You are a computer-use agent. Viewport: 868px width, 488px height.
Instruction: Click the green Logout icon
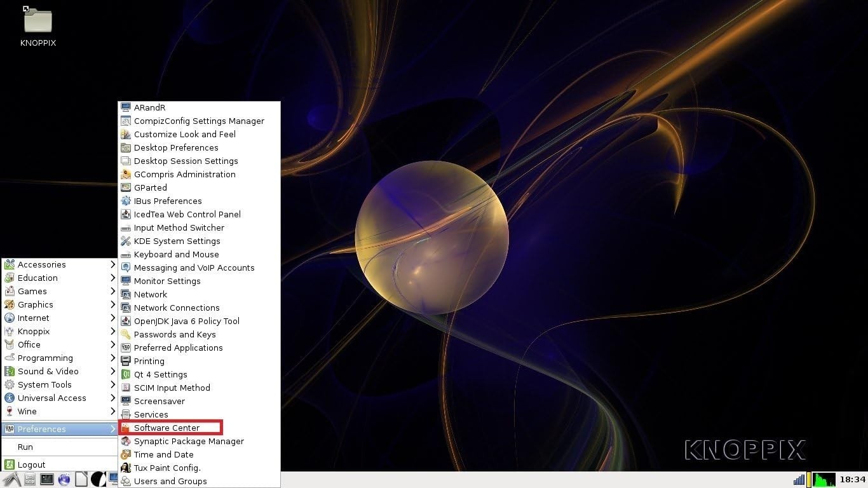(x=10, y=464)
